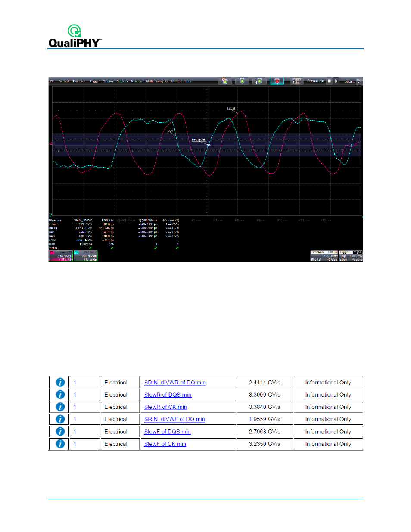Screen dimensions: 411x532
Task: Open the SlewF of CK min link
Action: (165, 444)
